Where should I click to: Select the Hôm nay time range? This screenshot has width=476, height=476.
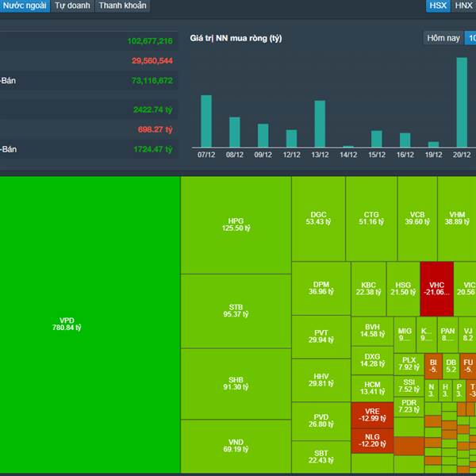click(443, 38)
